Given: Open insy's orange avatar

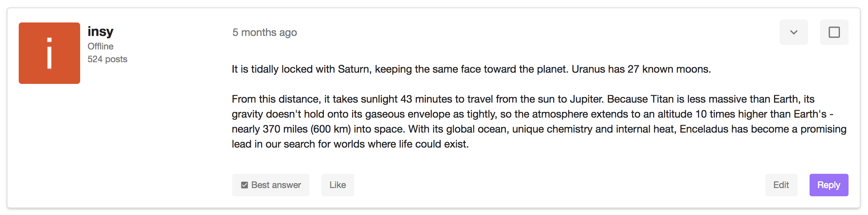Looking at the screenshot, I should 49,53.
